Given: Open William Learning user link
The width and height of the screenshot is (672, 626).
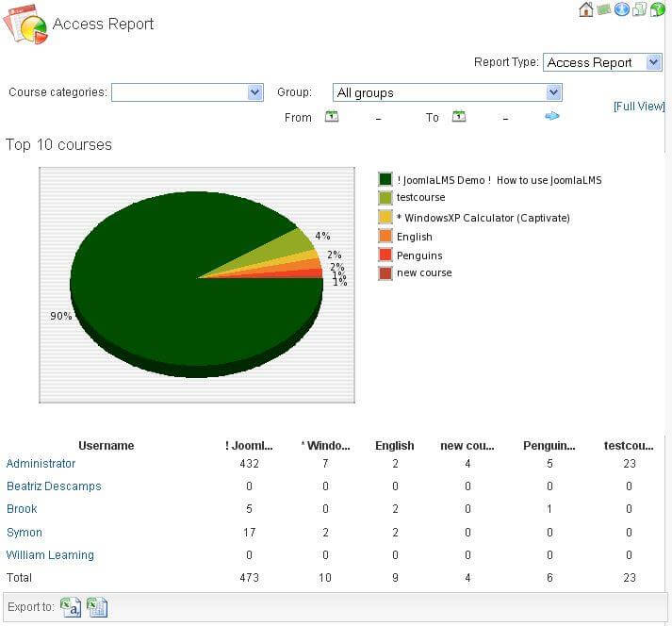Looking at the screenshot, I should tap(50, 555).
